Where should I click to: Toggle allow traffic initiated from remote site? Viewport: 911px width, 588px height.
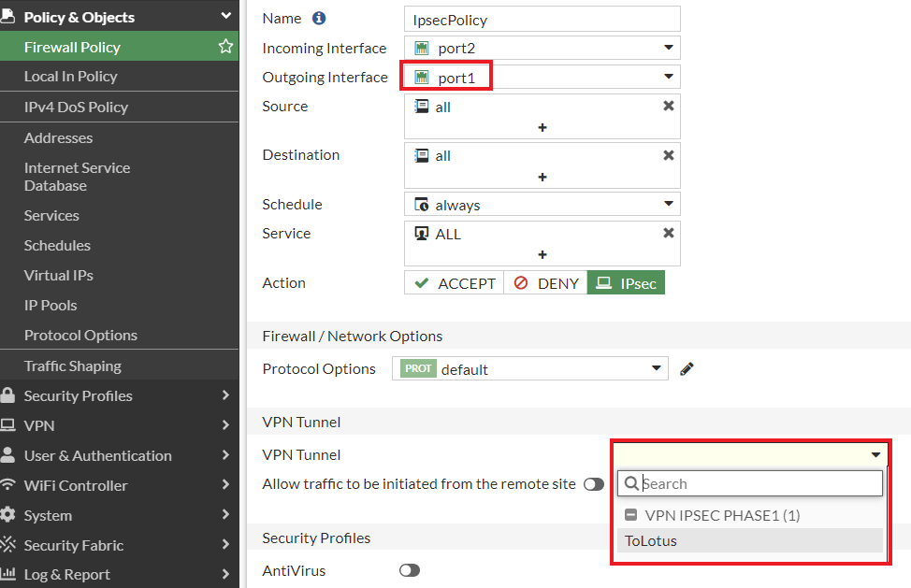593,484
